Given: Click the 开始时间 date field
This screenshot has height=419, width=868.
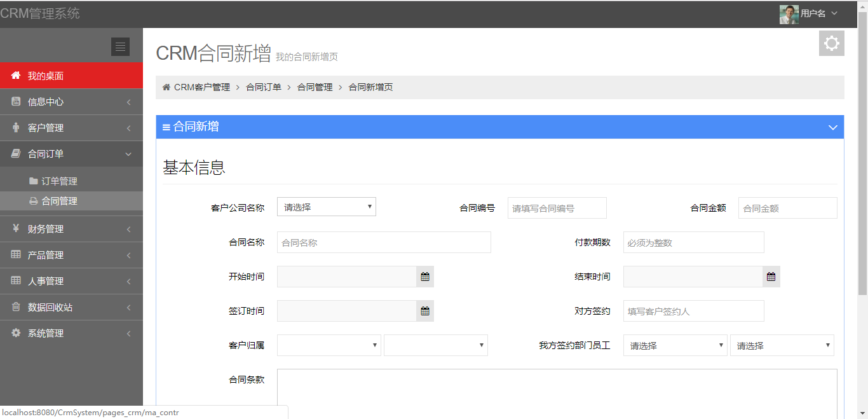Looking at the screenshot, I should [x=347, y=277].
